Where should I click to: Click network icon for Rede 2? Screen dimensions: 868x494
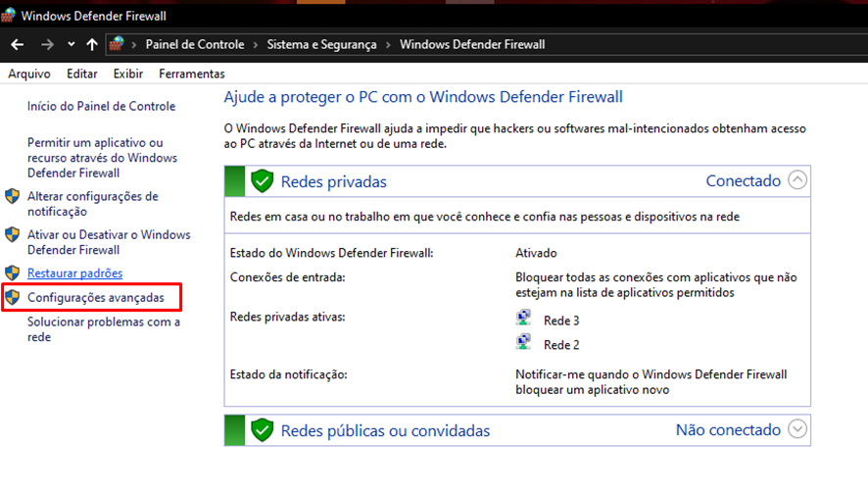pyautogui.click(x=523, y=342)
